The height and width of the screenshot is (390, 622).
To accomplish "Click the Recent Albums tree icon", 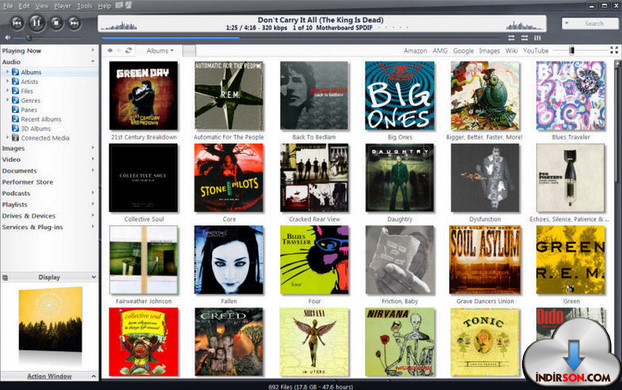I will (15, 119).
